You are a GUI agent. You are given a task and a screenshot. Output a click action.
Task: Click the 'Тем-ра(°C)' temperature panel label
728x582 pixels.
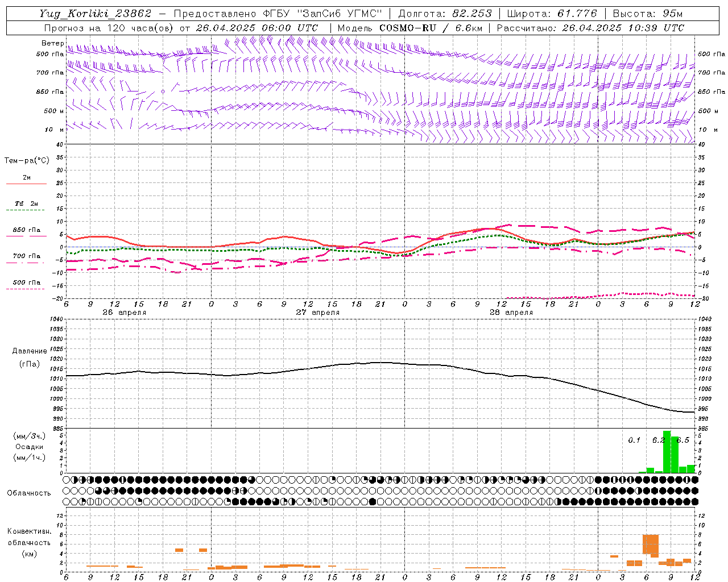pos(27,161)
